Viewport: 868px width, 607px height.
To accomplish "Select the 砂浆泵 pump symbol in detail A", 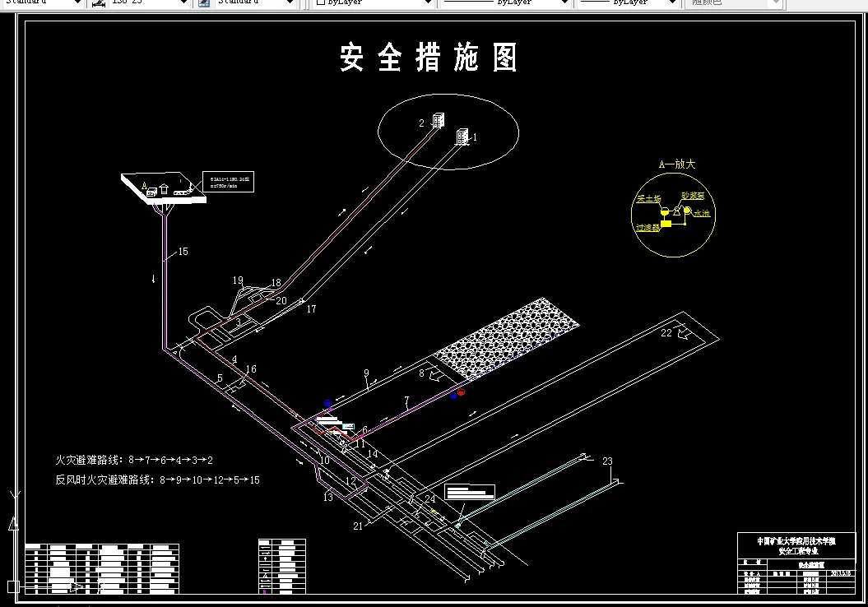I will (677, 211).
